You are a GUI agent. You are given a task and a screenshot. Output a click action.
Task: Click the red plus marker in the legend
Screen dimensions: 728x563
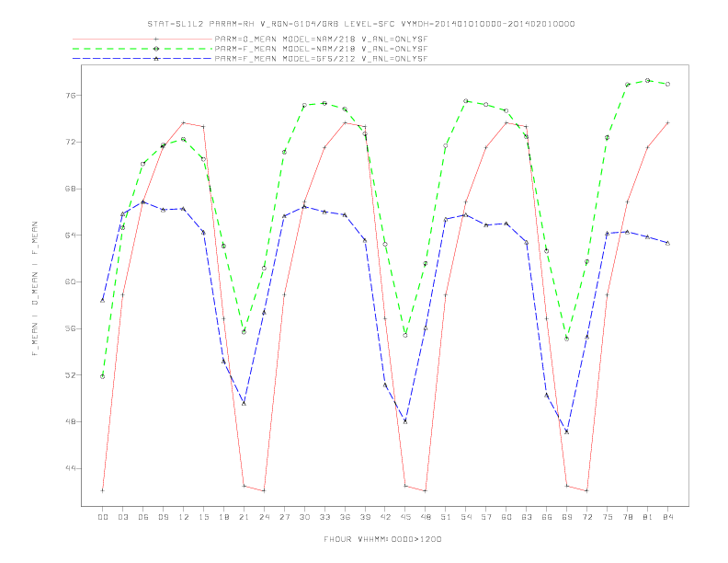(156, 39)
